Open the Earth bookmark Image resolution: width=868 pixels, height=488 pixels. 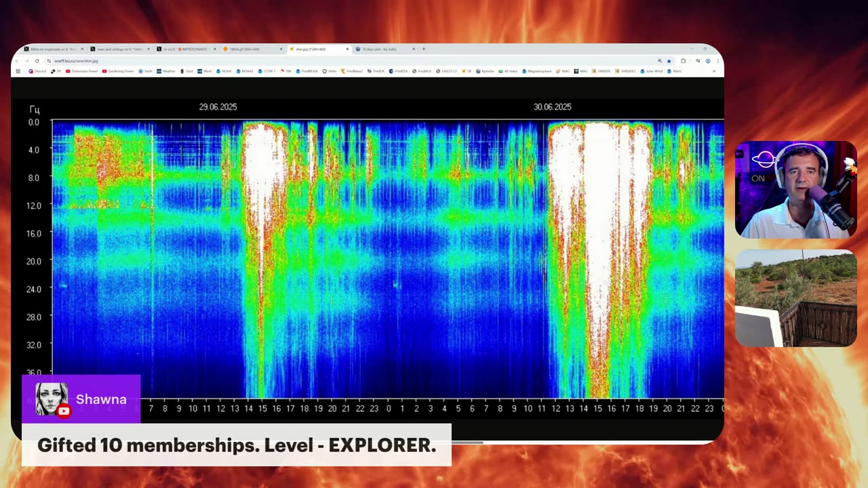(x=145, y=70)
